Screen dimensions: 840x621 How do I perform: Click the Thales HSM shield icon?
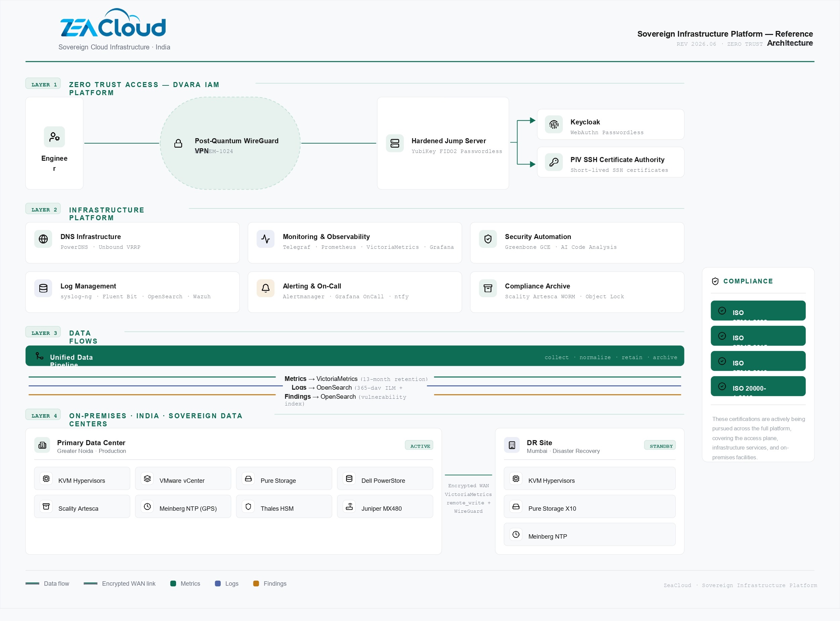[248, 506]
